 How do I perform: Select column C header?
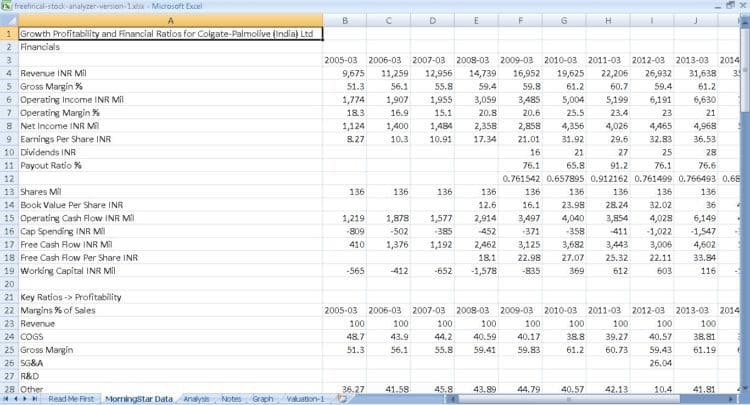(388, 21)
